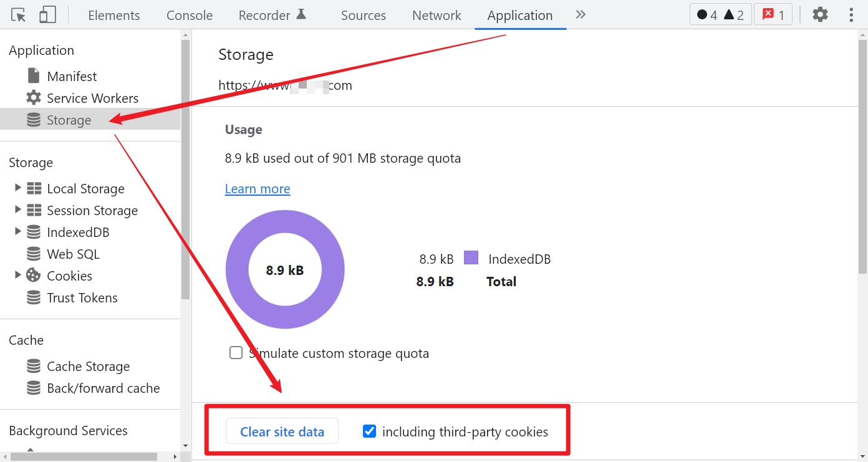Select Trust Tokens in the sidebar
This screenshot has height=462, width=868.
[x=82, y=297]
